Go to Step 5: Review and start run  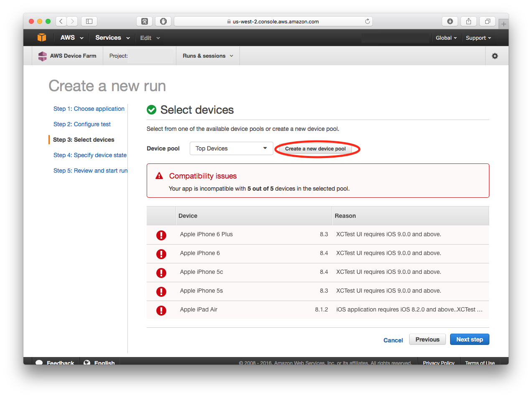[x=90, y=171]
